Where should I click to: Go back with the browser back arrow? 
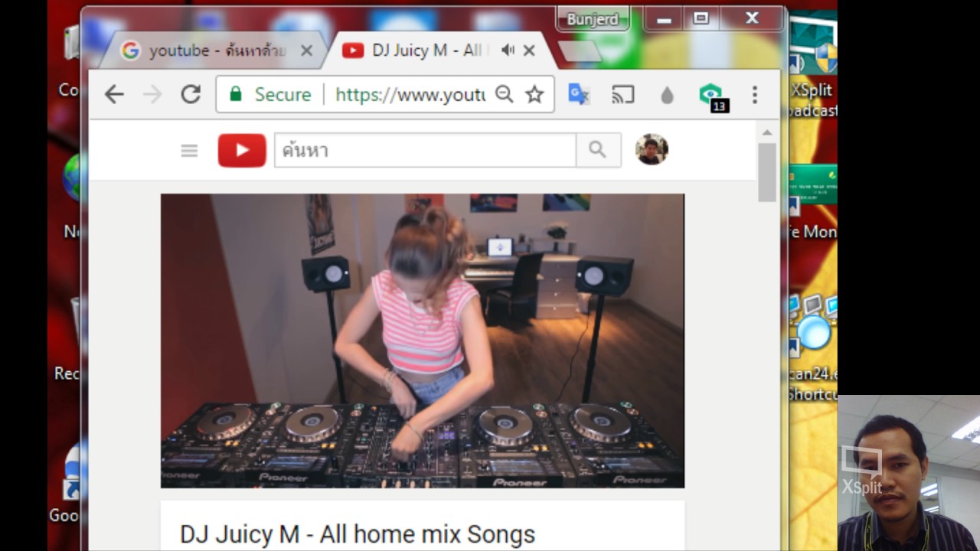tap(114, 94)
